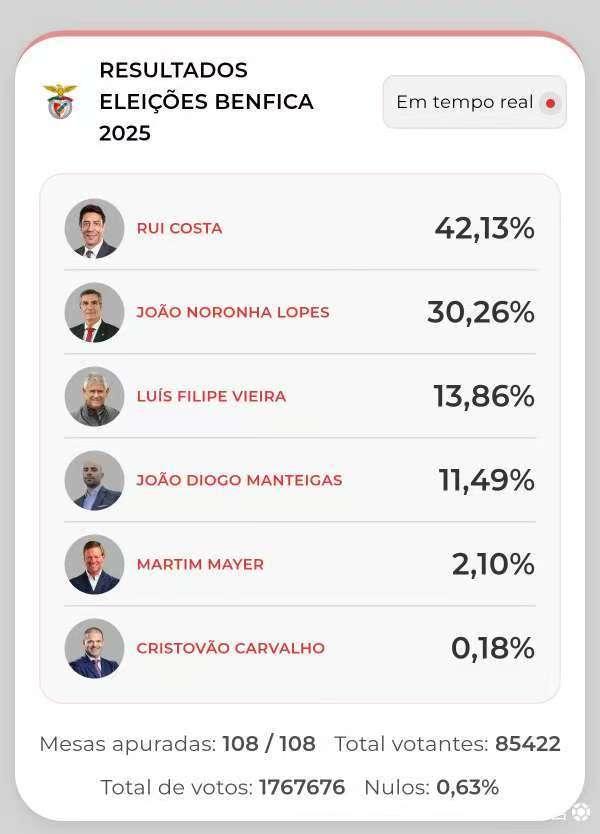Click Rui Costa's 42,13% result
The height and width of the screenshot is (834, 600).
[484, 228]
